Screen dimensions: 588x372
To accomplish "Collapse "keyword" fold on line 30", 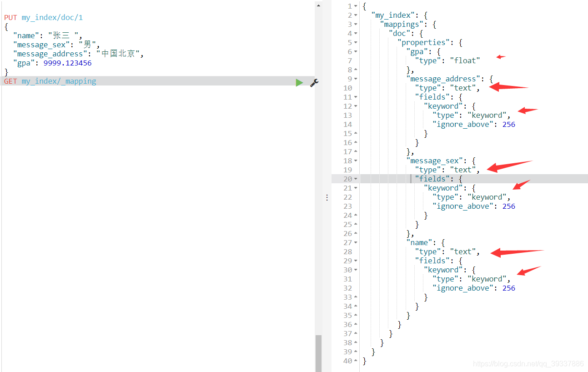I will pyautogui.click(x=356, y=270).
